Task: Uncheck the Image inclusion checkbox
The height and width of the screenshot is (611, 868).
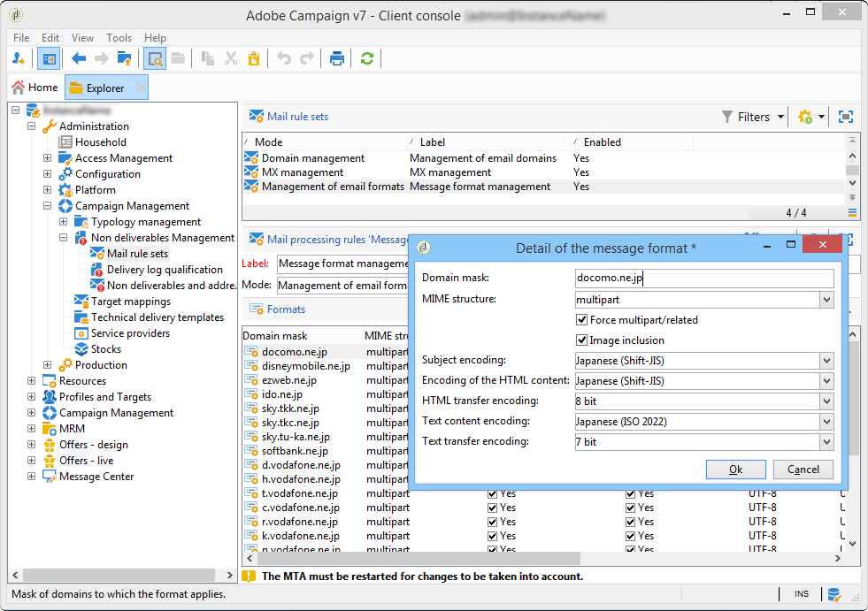Action: coord(581,340)
